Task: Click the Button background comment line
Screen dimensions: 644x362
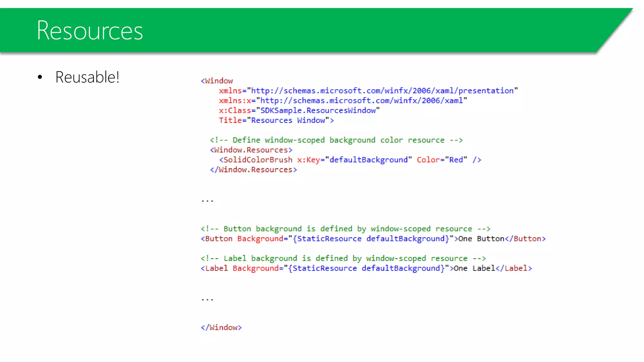Action: (x=345, y=229)
